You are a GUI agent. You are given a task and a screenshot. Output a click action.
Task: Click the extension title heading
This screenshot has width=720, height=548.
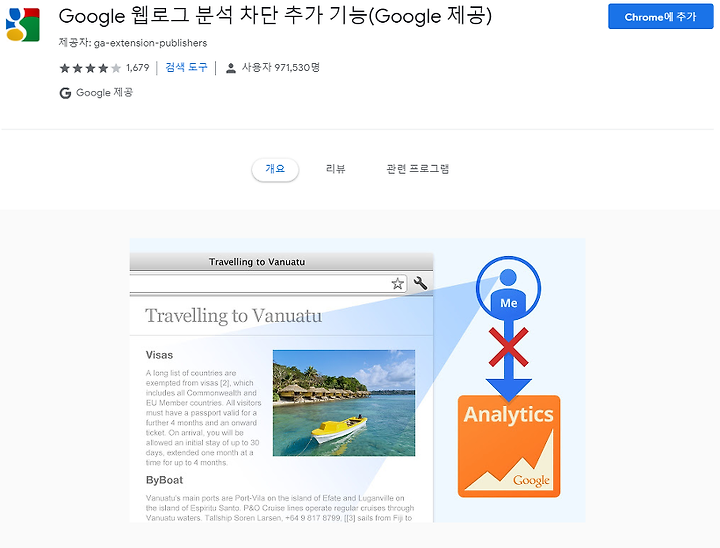pos(275,16)
